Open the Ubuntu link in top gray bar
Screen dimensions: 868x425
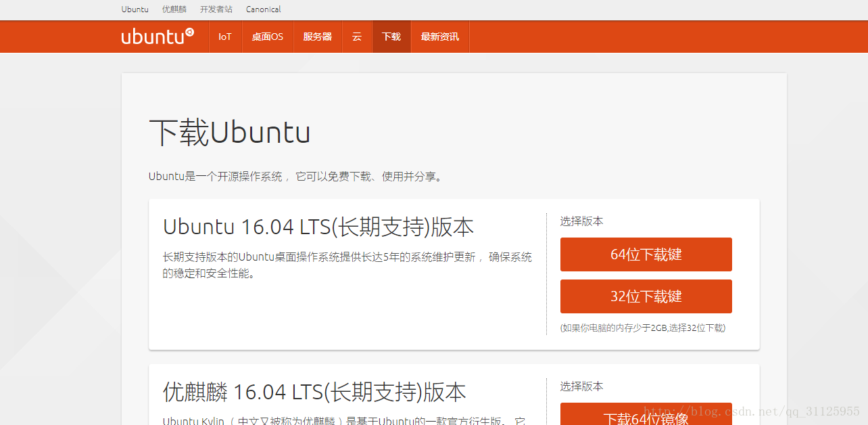(135, 9)
